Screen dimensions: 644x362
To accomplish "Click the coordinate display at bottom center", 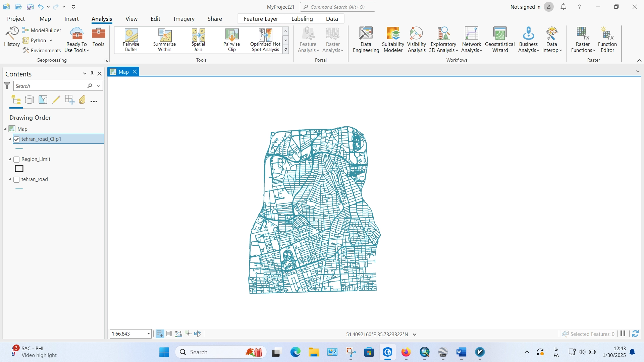I will pyautogui.click(x=377, y=334).
